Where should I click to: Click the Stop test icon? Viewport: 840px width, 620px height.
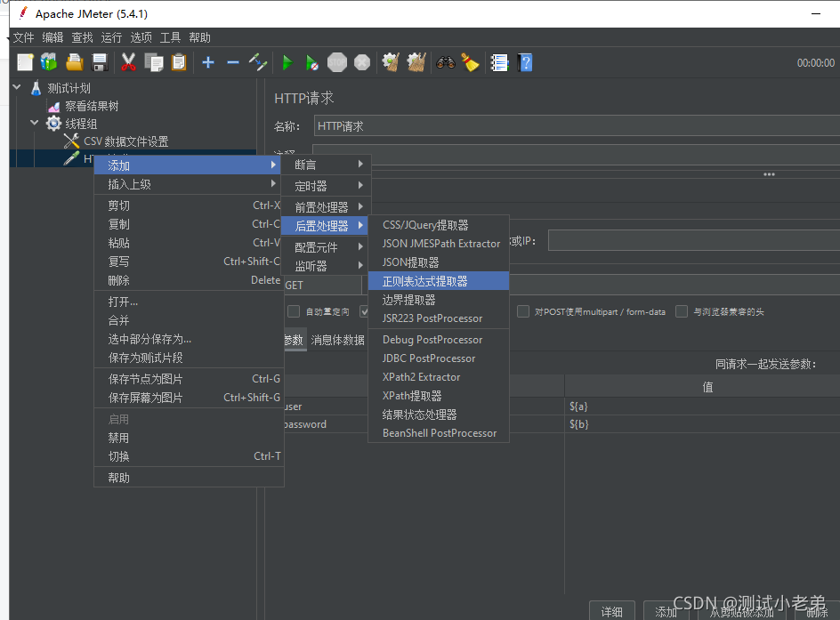click(337, 62)
